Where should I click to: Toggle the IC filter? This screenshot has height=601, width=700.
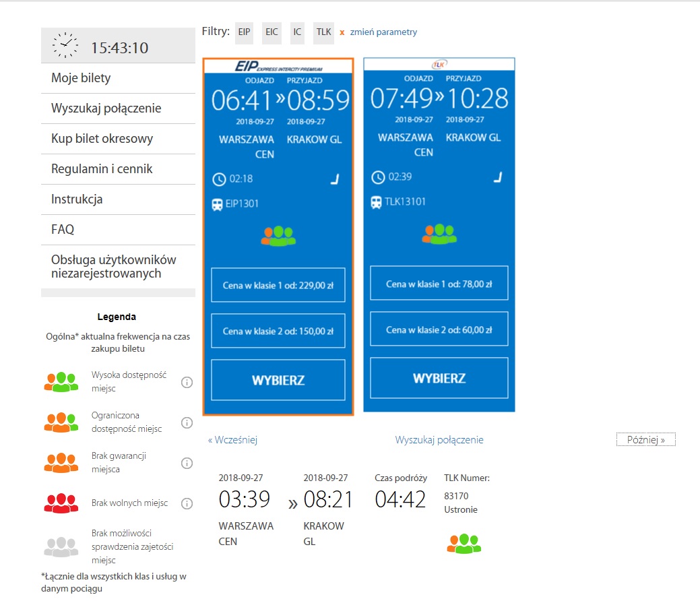[297, 33]
